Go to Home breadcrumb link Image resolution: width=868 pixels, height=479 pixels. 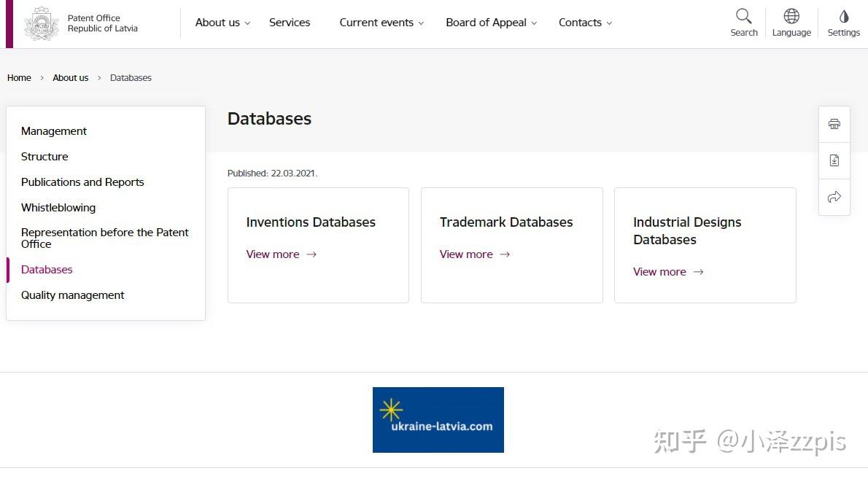[19, 78]
